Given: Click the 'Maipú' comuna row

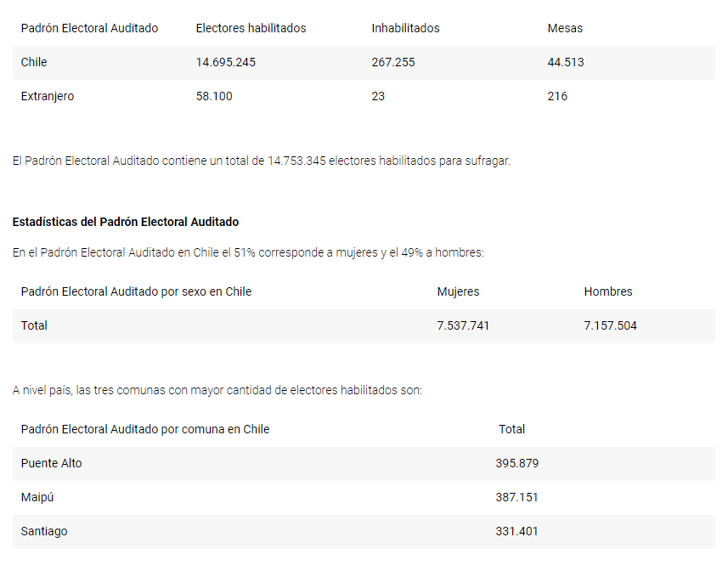Looking at the screenshot, I should tap(37, 497).
